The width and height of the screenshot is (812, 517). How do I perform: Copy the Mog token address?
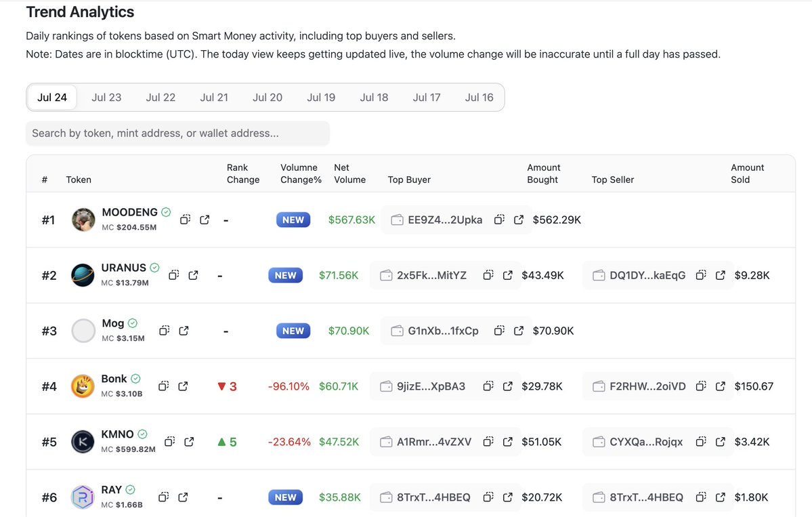(x=164, y=331)
